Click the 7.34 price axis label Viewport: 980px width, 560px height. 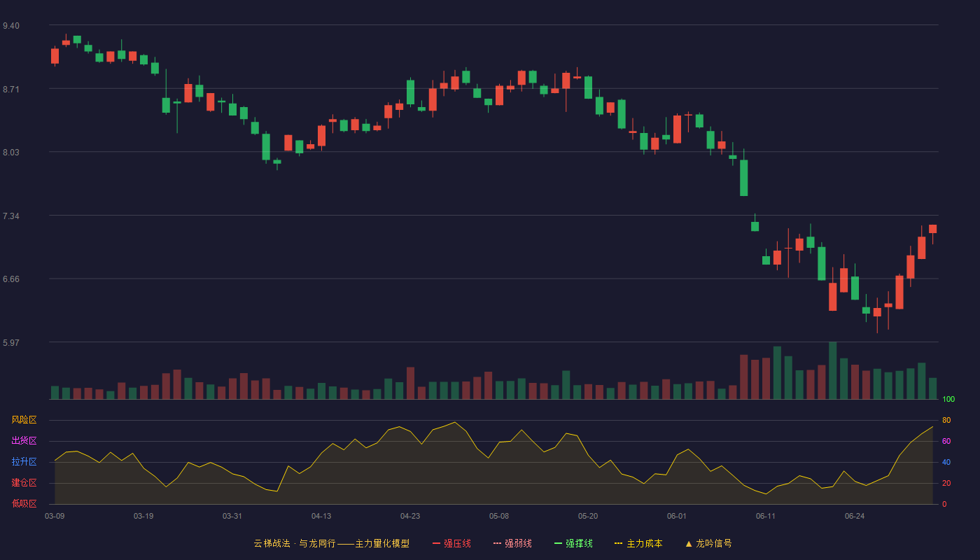[11, 216]
